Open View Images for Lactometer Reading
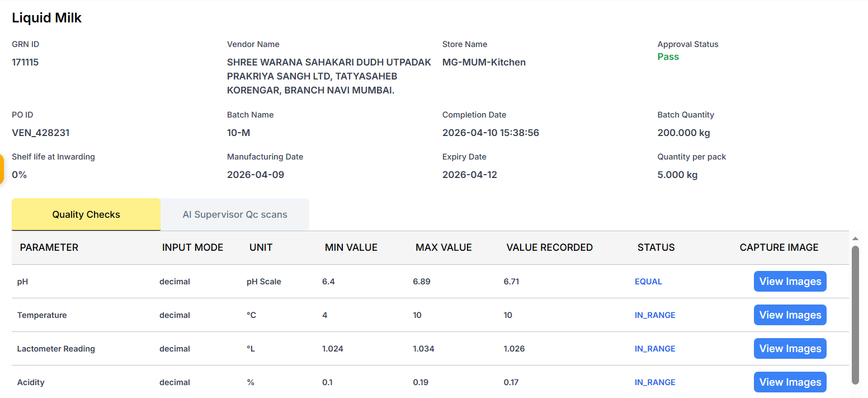868x398 pixels. tap(790, 349)
